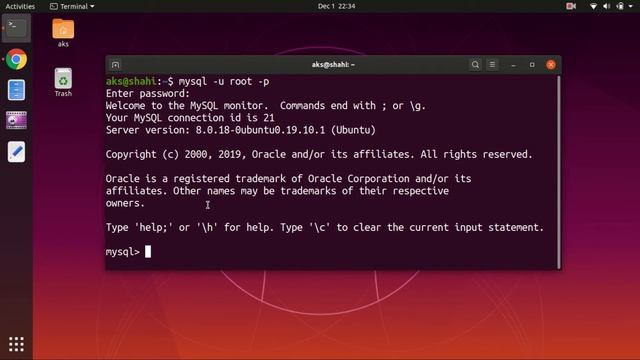Click the 'aks@shahi: ~' window title

click(x=333, y=64)
